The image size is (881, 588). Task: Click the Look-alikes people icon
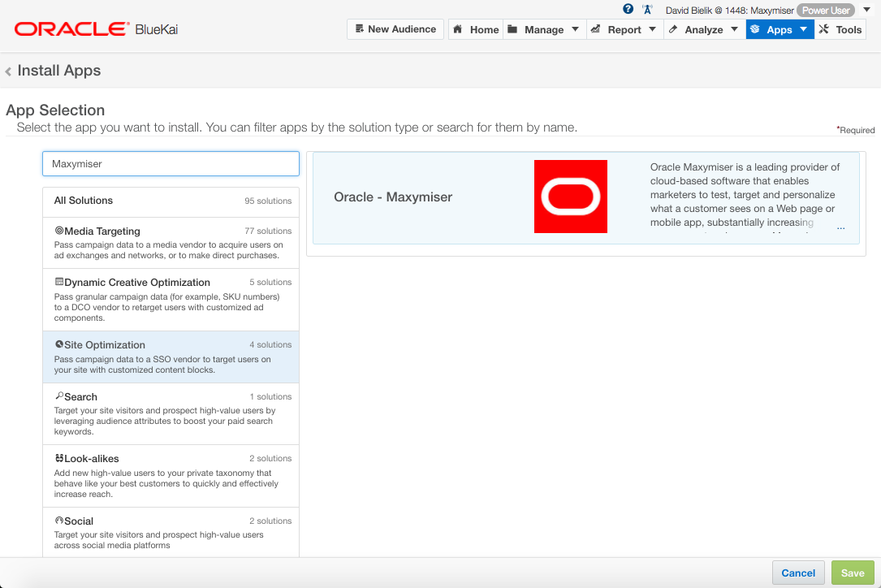pos(59,458)
